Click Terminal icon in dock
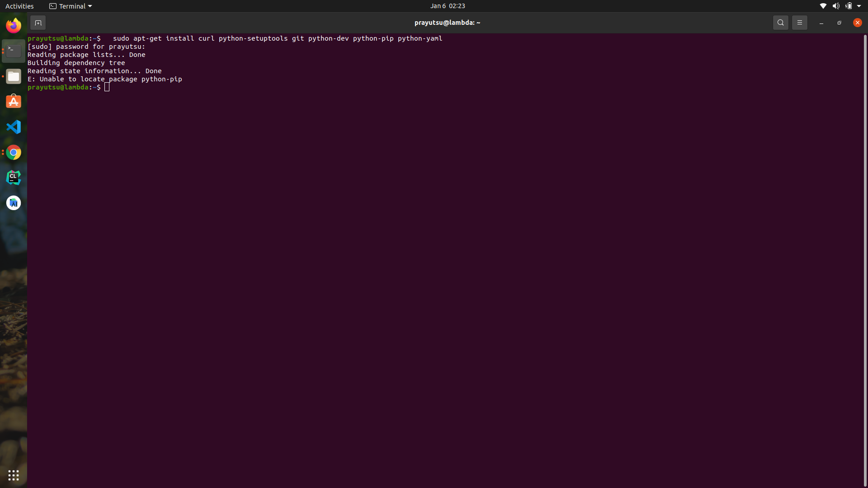Viewport: 868px width, 488px height. click(x=14, y=51)
